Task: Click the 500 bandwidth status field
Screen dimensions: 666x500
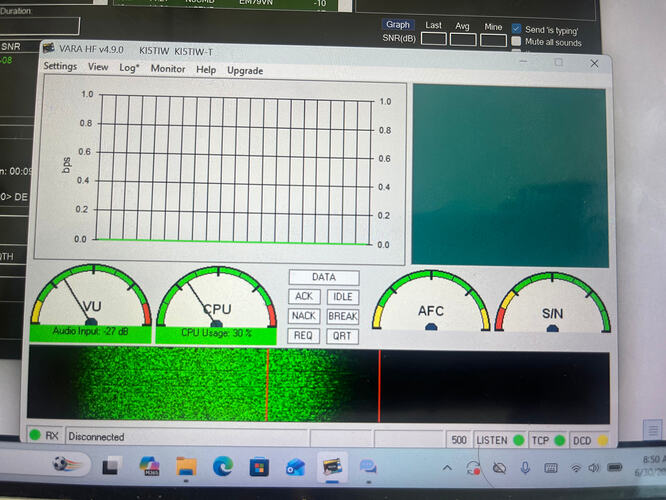Action: click(459, 440)
